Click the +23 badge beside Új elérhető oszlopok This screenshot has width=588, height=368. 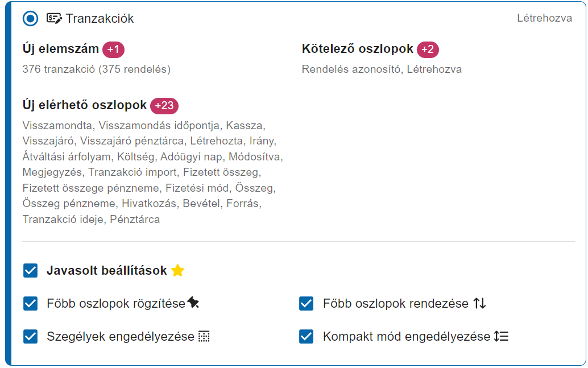coord(164,105)
